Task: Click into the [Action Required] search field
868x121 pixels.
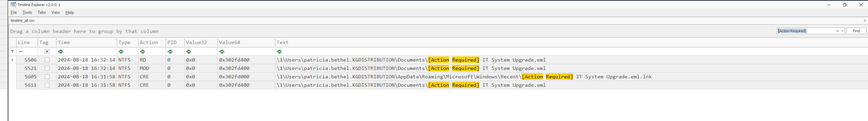Action: pos(805,31)
